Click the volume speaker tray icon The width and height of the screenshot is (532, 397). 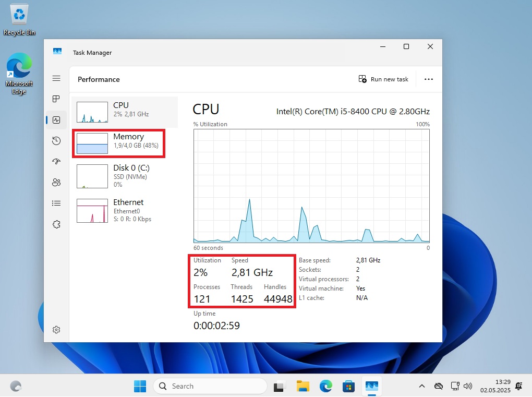468,386
